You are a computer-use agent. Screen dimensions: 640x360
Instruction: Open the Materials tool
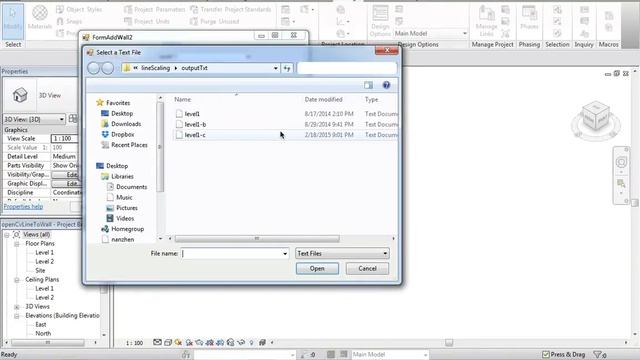(40, 18)
